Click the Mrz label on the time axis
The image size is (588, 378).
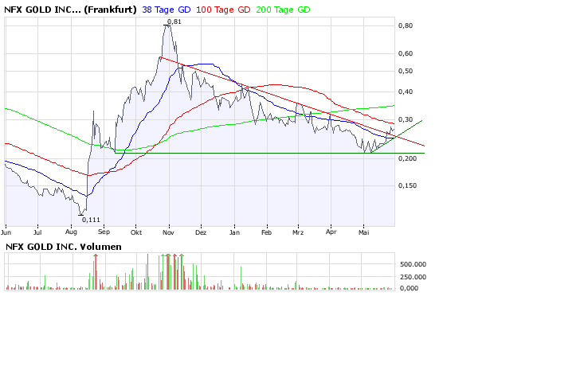[299, 233]
